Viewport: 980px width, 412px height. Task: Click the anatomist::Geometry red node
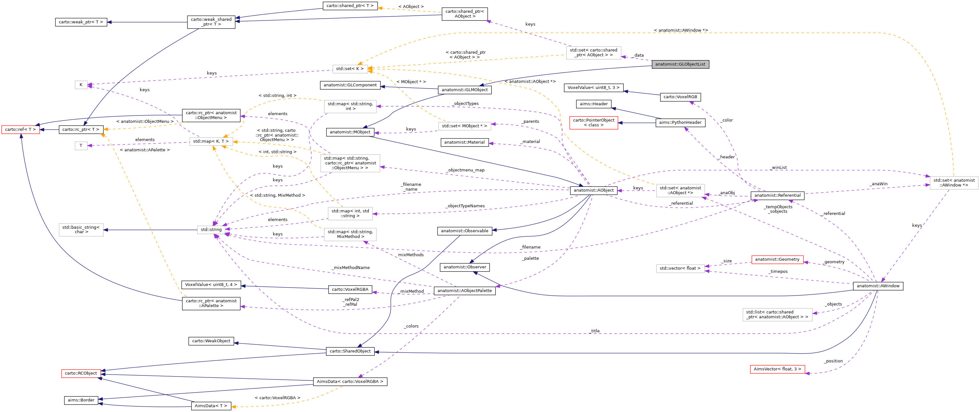[777, 259]
